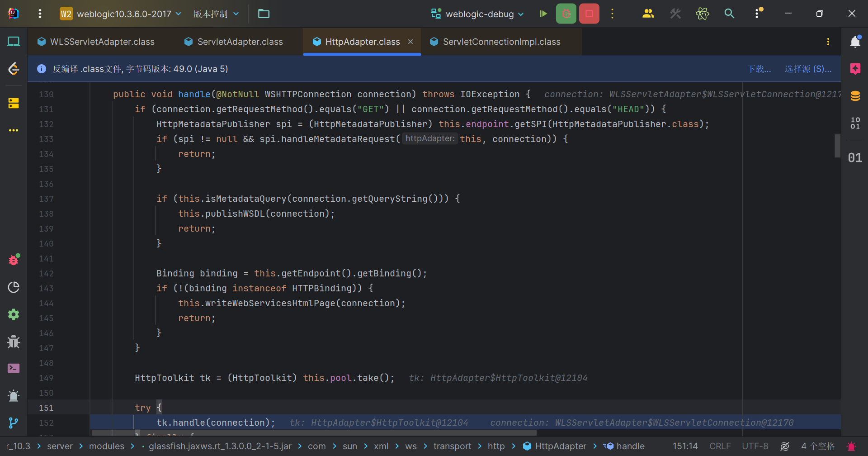Viewport: 868px width, 456px height.
Task: Click the handle method name on line 130
Action: [194, 94]
